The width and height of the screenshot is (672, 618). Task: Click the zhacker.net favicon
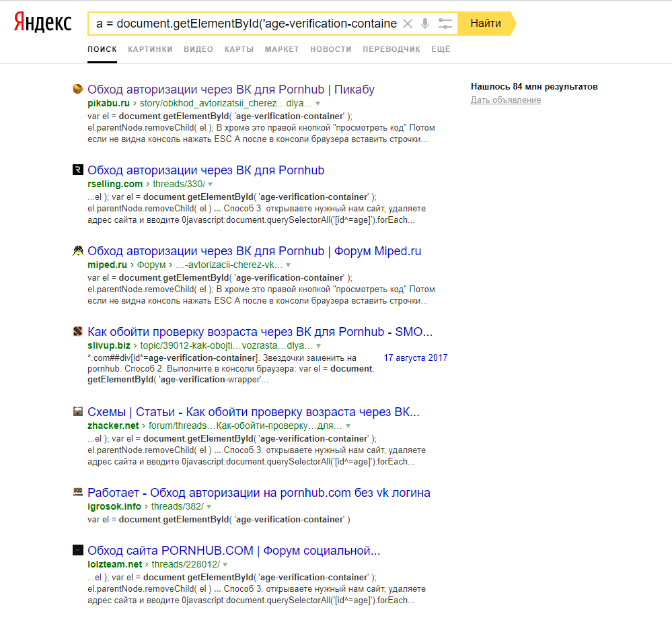78,411
